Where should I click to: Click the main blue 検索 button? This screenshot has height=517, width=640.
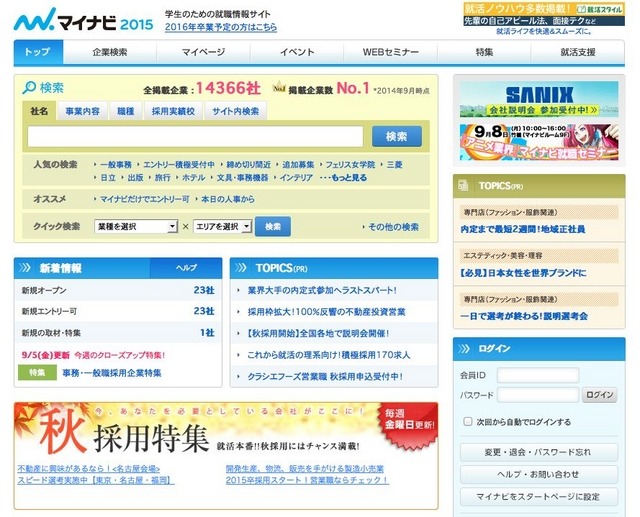(397, 136)
